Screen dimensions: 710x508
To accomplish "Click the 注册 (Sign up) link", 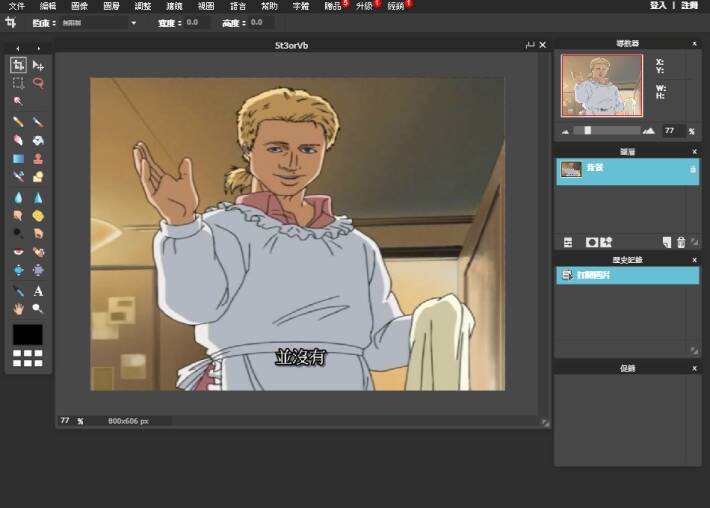I will (690, 5).
